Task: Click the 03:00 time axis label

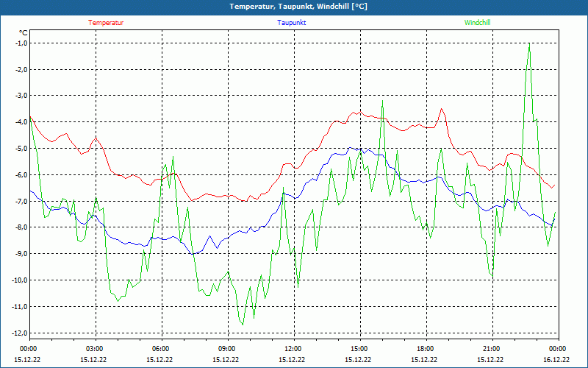Action: [x=96, y=349]
